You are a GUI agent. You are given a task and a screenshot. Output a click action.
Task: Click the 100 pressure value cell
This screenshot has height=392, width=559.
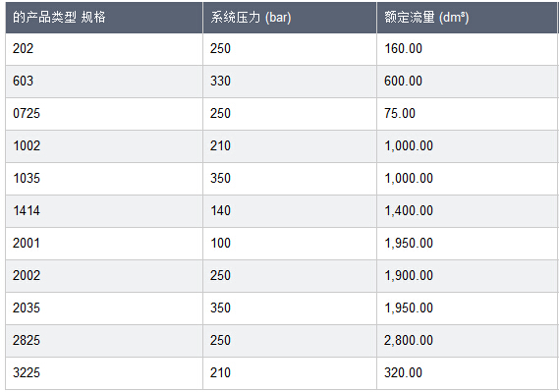point(290,244)
